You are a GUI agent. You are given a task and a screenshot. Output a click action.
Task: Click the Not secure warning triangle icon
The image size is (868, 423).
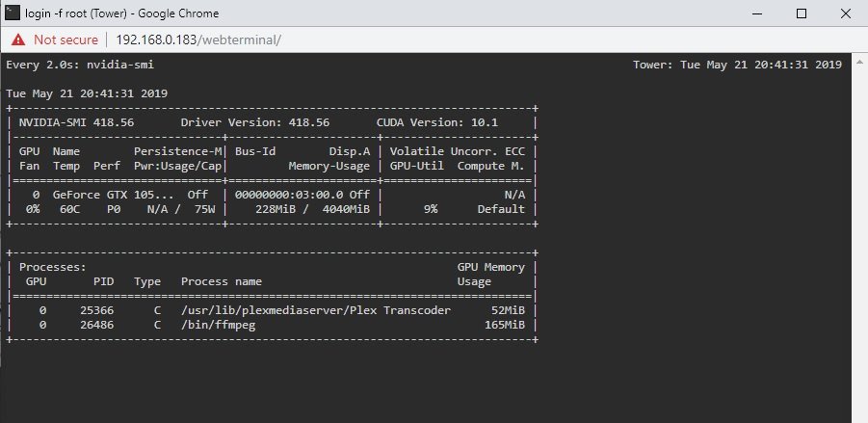coord(18,40)
